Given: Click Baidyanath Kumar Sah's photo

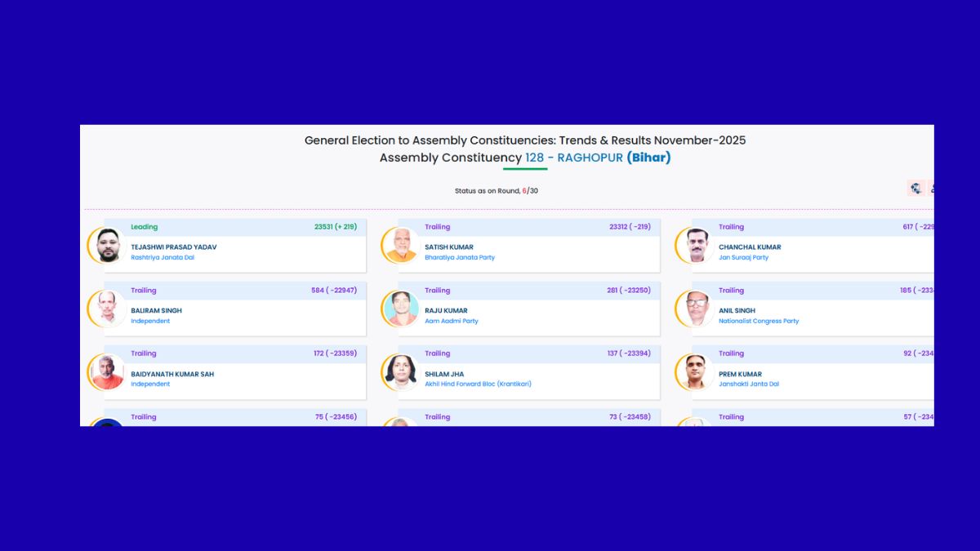Looking at the screenshot, I should tap(109, 372).
